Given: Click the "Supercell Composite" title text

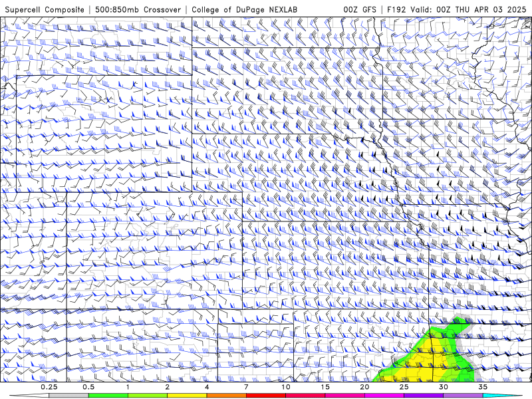Looking at the screenshot, I should click(x=45, y=9).
